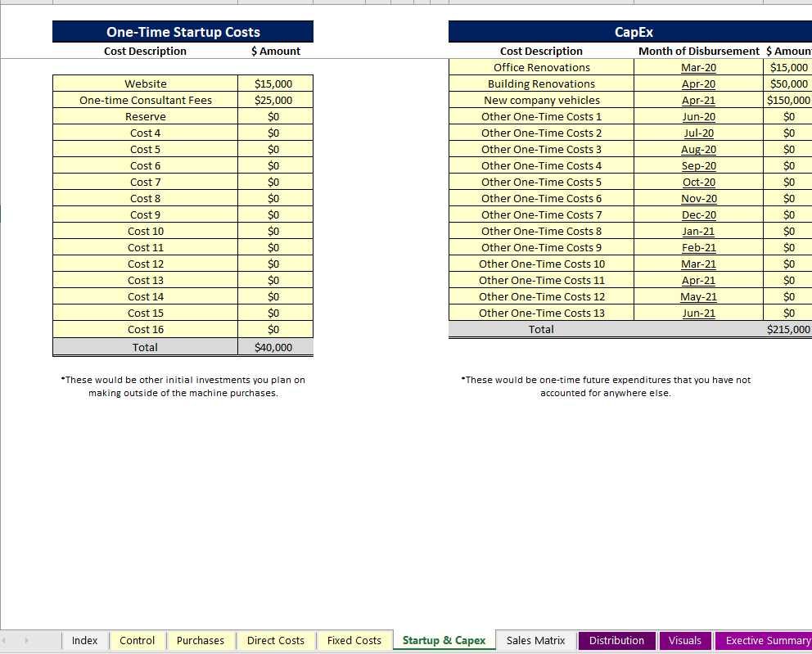Open the Visuals sheet tab
Image resolution: width=812 pixels, height=654 pixels.
coord(685,641)
